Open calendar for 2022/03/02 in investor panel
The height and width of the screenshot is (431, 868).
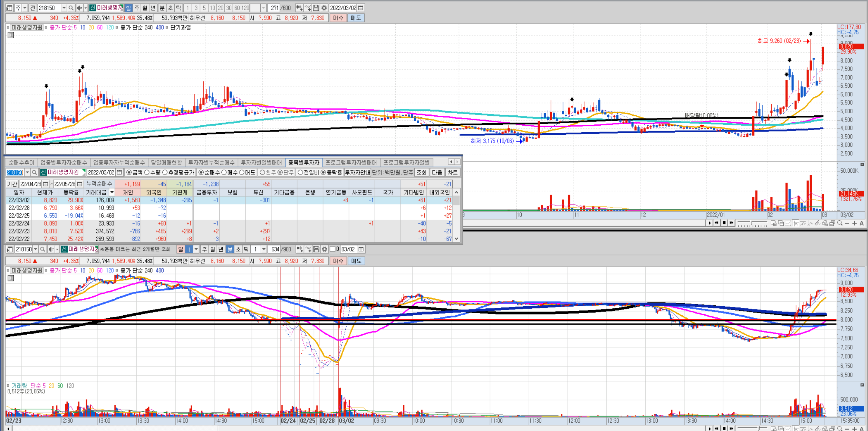119,172
